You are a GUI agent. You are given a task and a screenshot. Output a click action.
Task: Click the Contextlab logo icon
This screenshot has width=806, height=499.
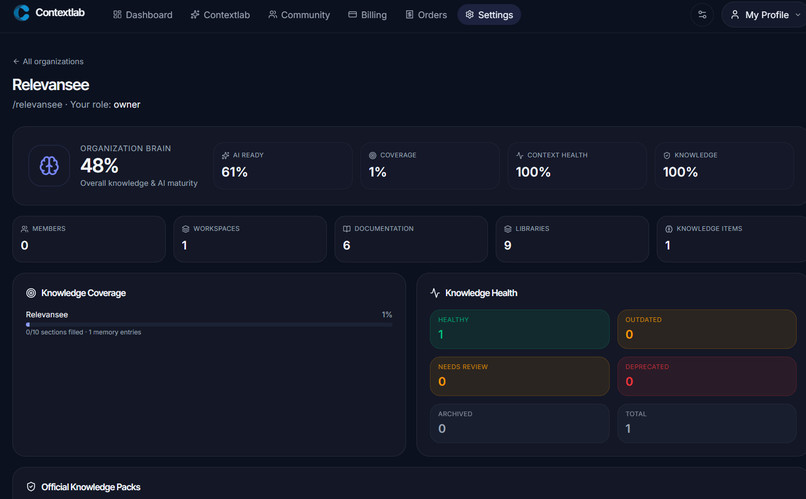click(x=22, y=13)
